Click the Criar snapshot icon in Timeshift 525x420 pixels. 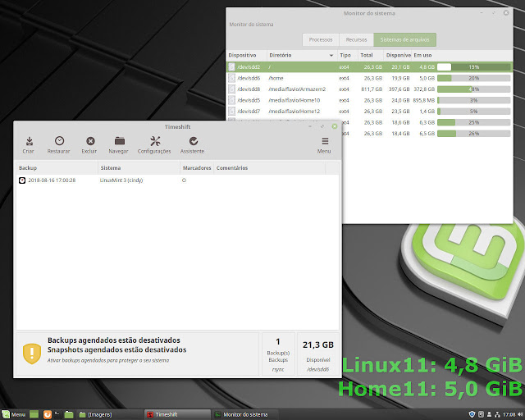pos(30,141)
